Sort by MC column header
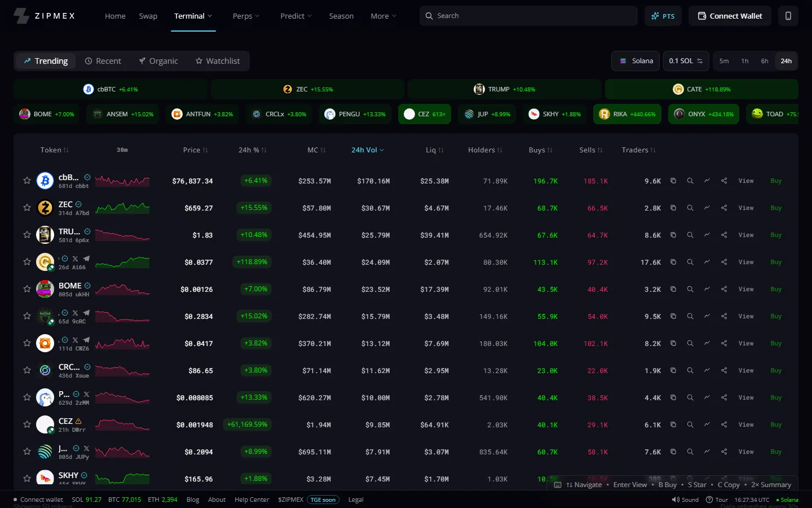This screenshot has width=812, height=508. [318, 150]
